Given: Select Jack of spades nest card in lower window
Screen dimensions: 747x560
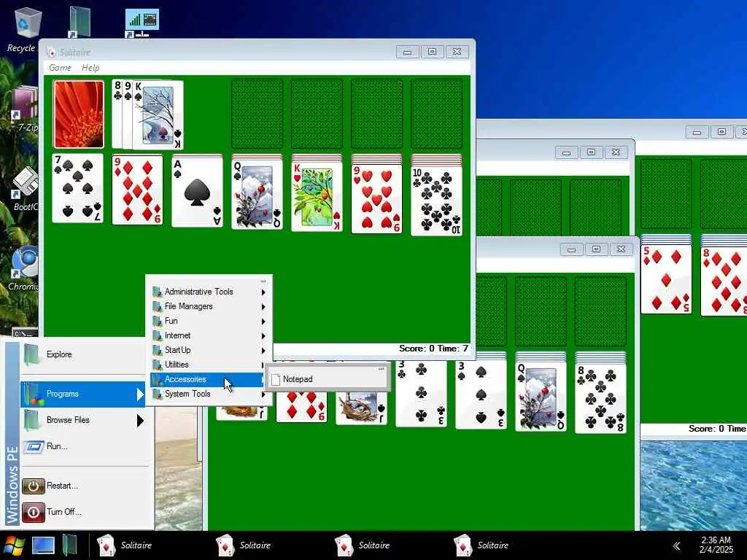Looking at the screenshot, I should 361,408.
